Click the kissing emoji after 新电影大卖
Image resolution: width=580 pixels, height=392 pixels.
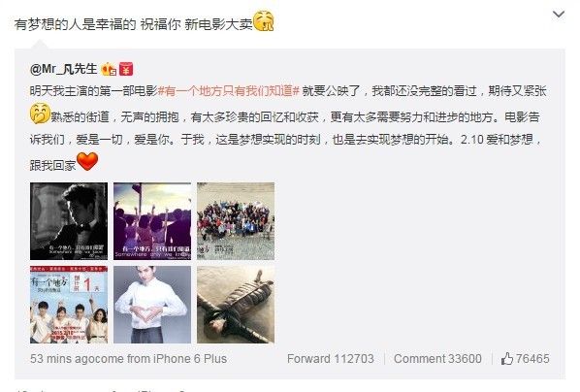pyautogui.click(x=264, y=20)
